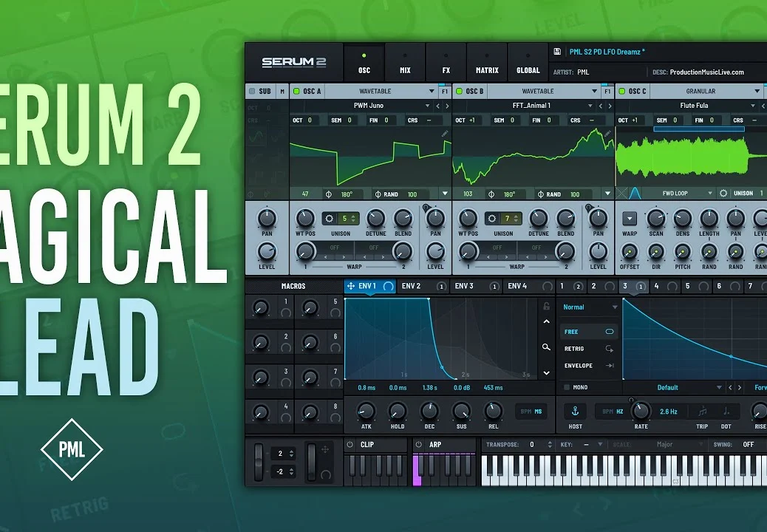Click the save preset floppy disk icon
767x532 pixels.
[x=557, y=51]
